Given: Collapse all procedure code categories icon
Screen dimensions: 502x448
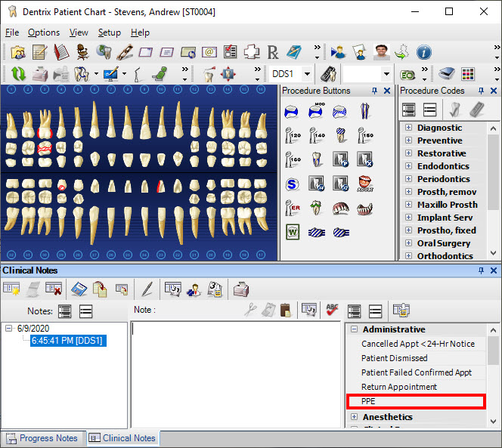Looking at the screenshot, I should [429, 110].
